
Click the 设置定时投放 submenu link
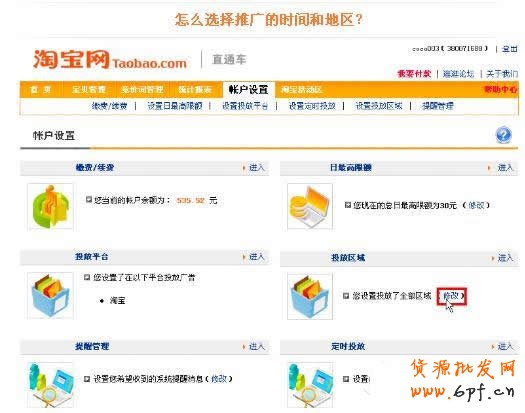[312, 106]
